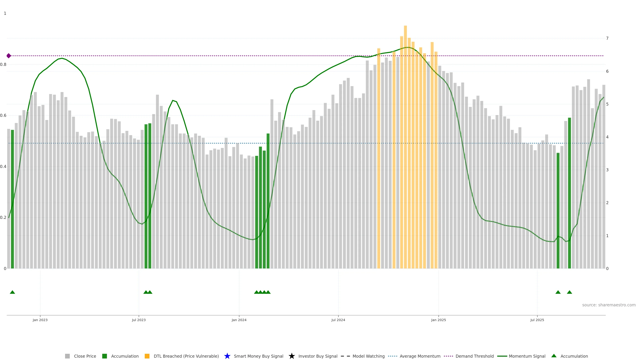
Task: Click the green Accumulation square legend icon
Action: tap(104, 356)
